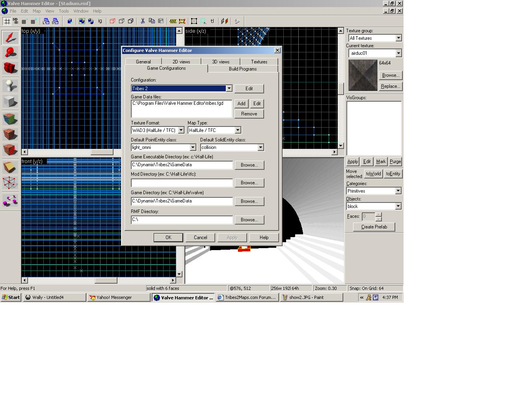Screen dimensions: 532x399
Task: Toggle ignore groups 'ig' button
Action: (x=100, y=21)
